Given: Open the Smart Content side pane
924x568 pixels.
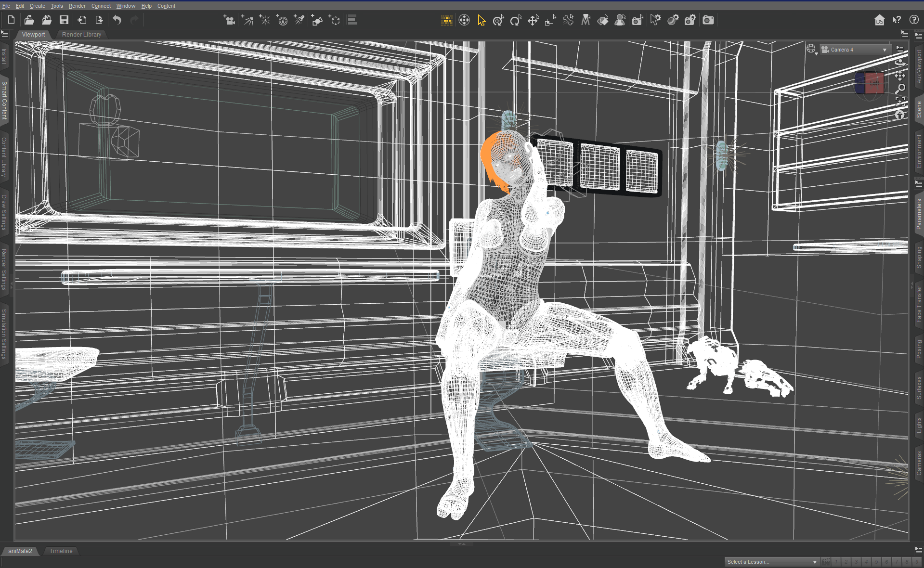Looking at the screenshot, I should pos(4,100).
